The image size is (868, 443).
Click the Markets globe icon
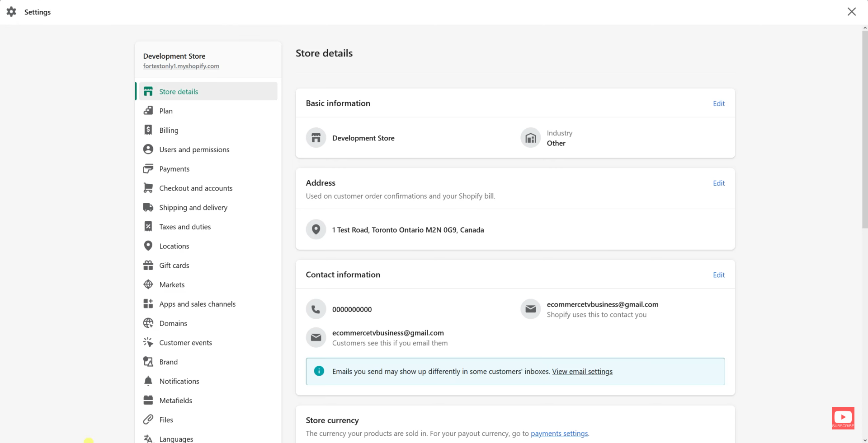pyautogui.click(x=148, y=284)
